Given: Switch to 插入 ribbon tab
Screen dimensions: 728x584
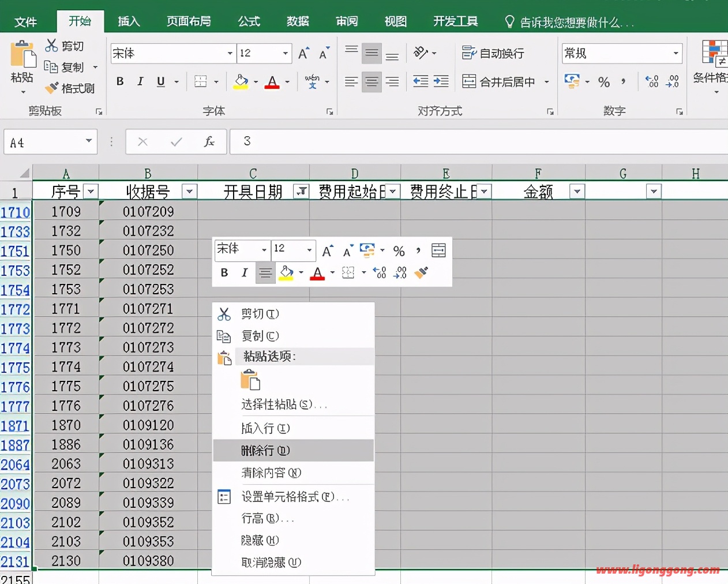Looking at the screenshot, I should point(129,21).
